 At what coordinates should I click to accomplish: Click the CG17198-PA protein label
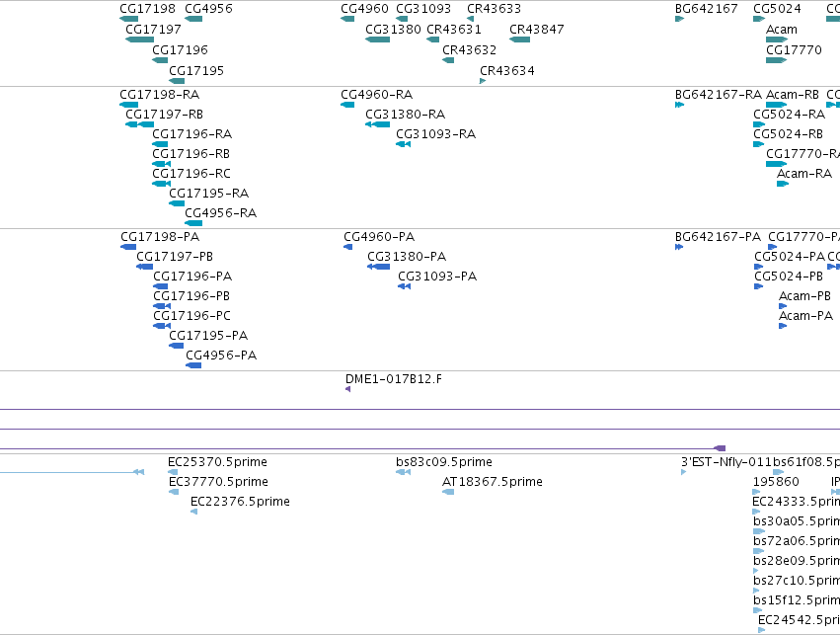[160, 237]
